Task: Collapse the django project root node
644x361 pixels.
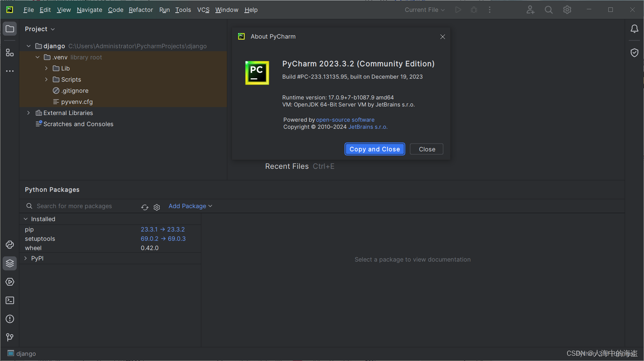Action: 29,46
